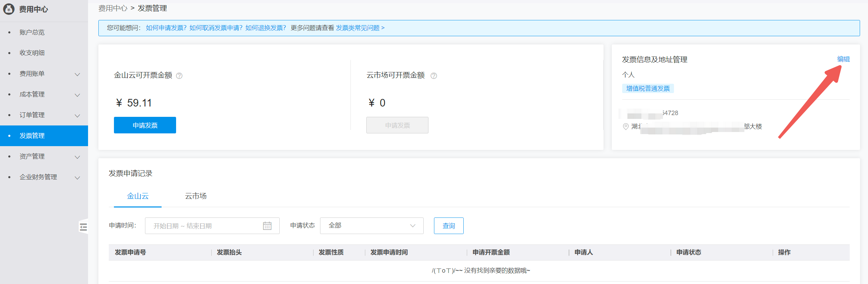Select 发票管理 in the sidebar
The image size is (868, 284).
[x=44, y=136]
